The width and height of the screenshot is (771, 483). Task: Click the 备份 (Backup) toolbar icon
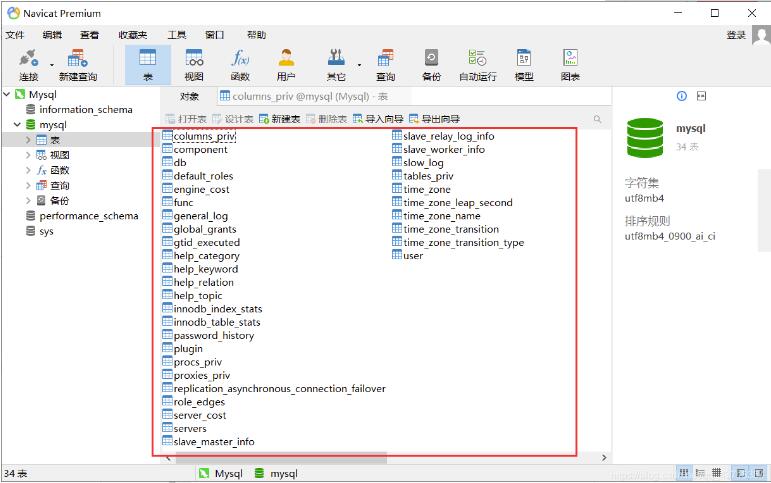point(431,64)
